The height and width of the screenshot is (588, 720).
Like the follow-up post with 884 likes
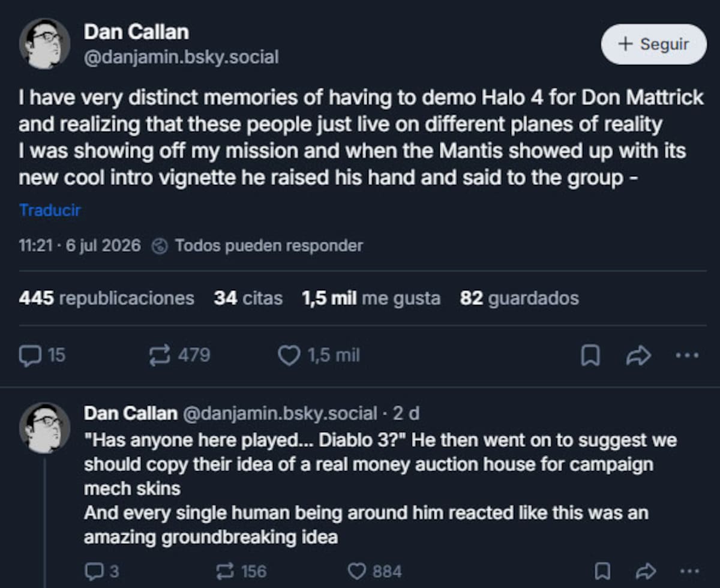pyautogui.click(x=375, y=571)
